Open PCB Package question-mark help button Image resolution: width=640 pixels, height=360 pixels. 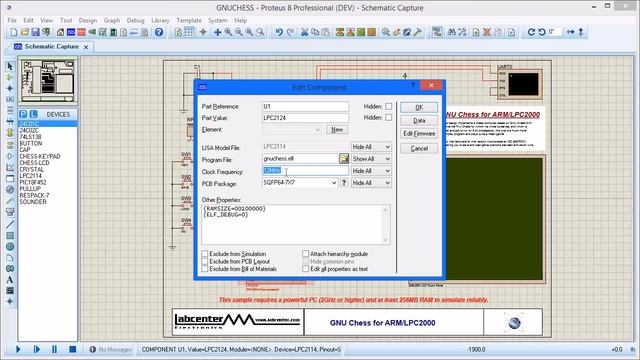click(x=344, y=183)
